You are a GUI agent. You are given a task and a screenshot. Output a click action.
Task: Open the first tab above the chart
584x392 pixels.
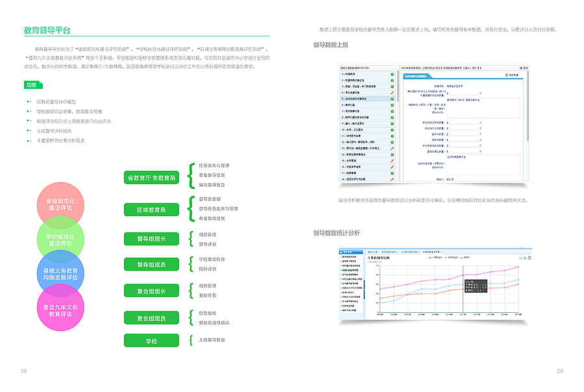point(372,252)
